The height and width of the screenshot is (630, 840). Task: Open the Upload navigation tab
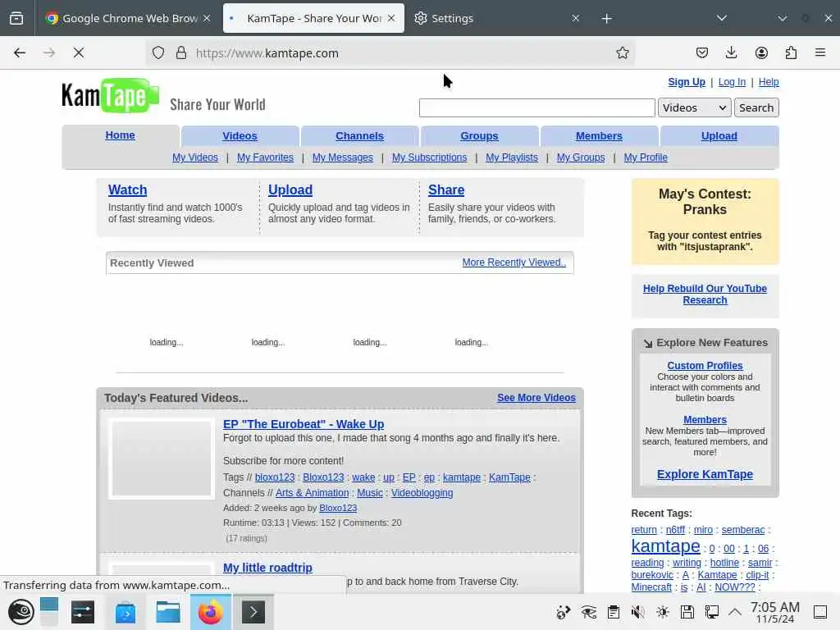click(719, 136)
